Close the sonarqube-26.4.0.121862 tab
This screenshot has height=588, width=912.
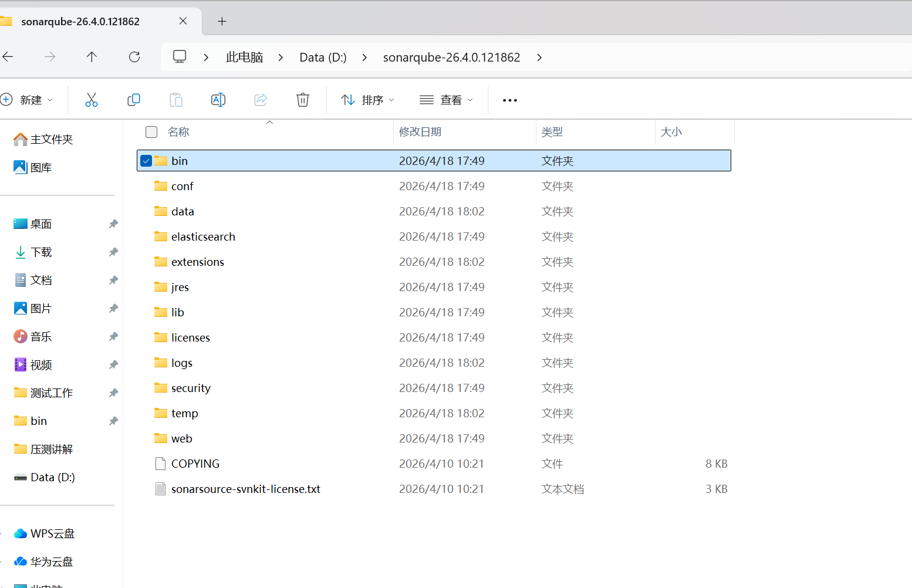(183, 21)
